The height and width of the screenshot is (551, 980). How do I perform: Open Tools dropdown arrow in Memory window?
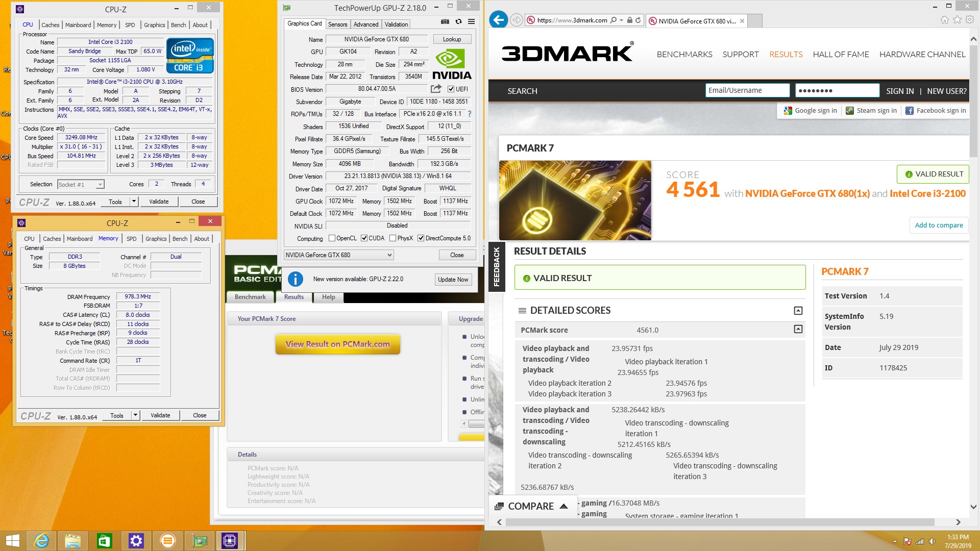pos(136,415)
